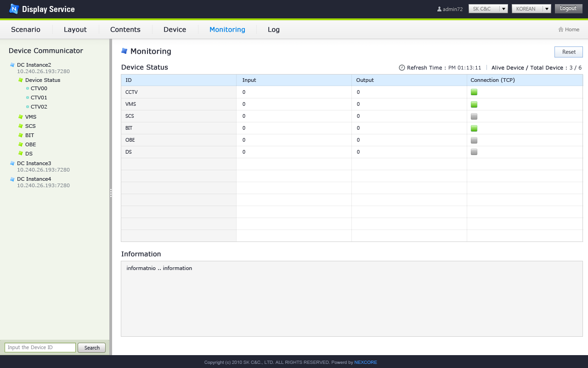Click the bullet icon beside CTV00
Viewport: 588px width, 368px height.
[28, 88]
